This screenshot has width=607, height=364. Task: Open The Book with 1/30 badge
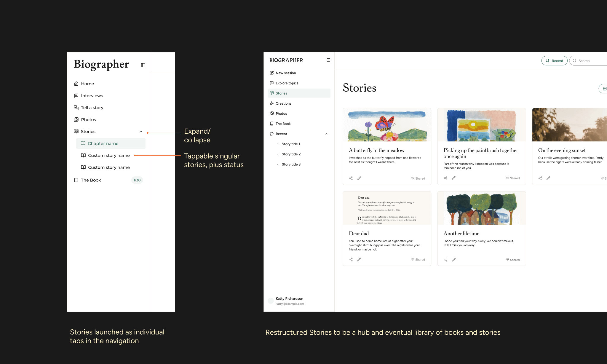pos(108,180)
